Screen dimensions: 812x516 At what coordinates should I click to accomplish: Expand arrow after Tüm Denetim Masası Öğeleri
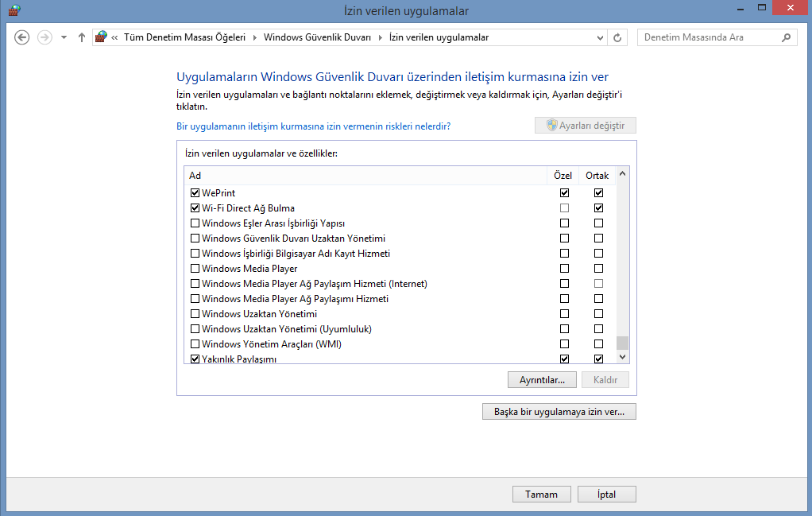coord(255,37)
